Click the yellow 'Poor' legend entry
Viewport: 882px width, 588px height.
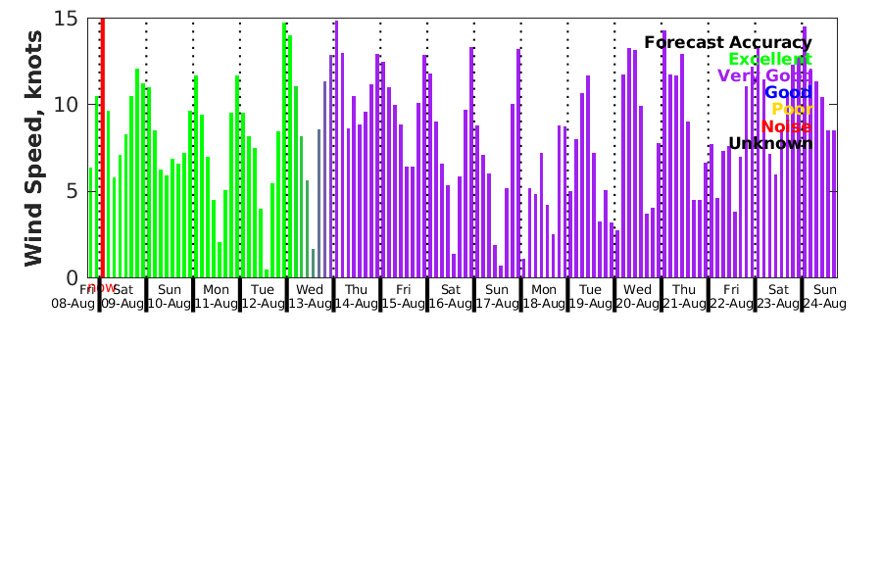click(x=792, y=109)
